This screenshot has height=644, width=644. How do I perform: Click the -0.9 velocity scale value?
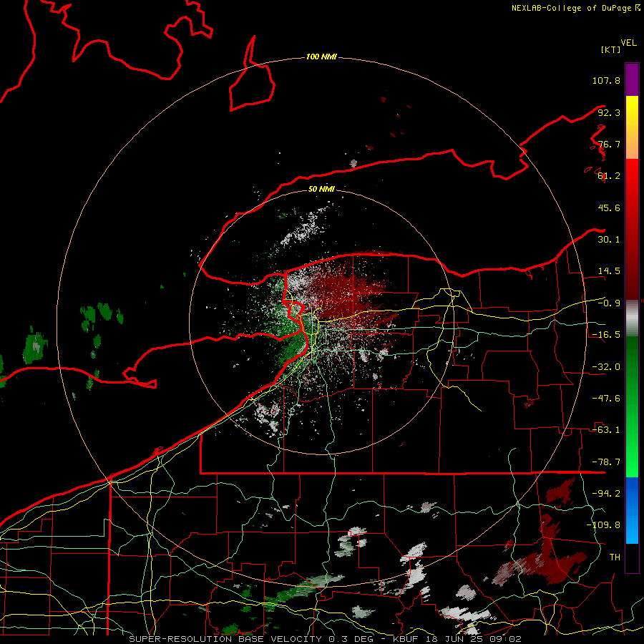[x=609, y=303]
